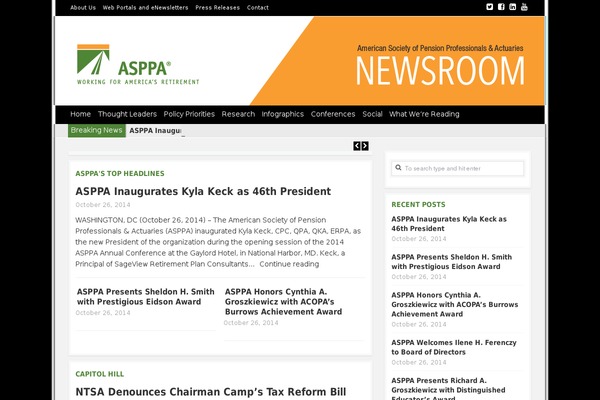Click the next slide arrow
The height and width of the screenshot is (400, 600).
pyautogui.click(x=365, y=146)
